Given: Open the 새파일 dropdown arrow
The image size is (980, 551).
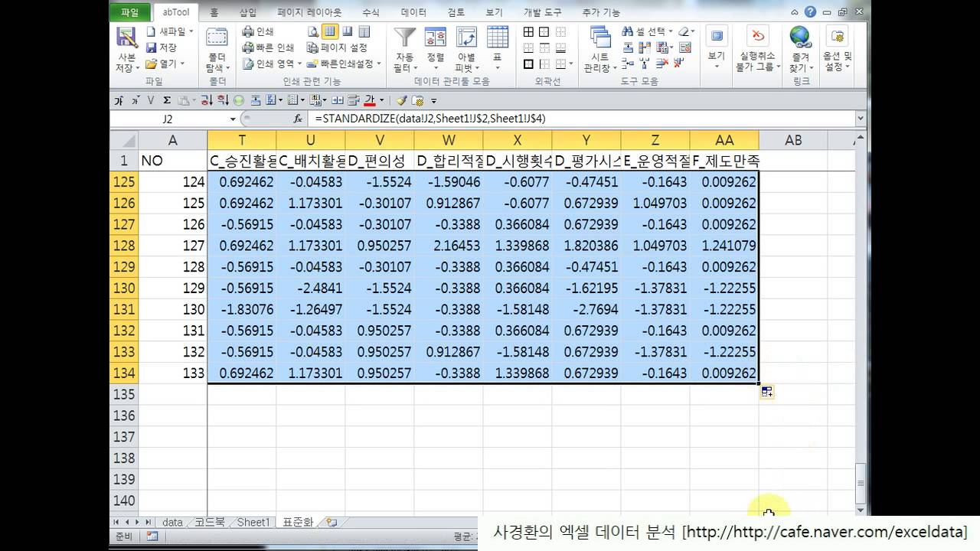Looking at the screenshot, I should pyautogui.click(x=191, y=31).
